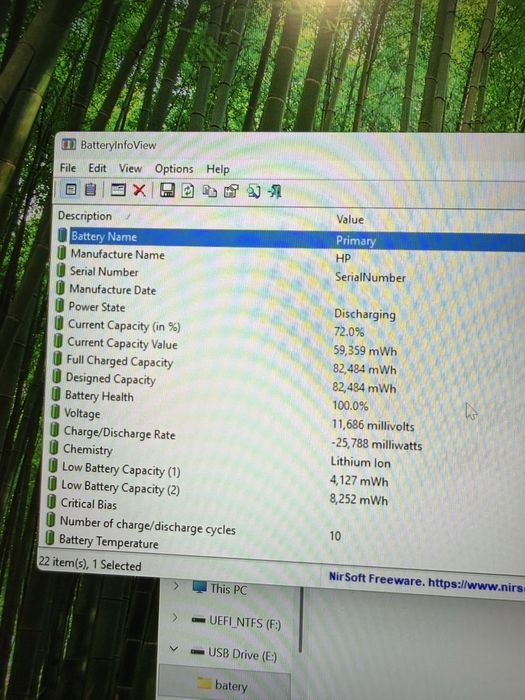Expand UEFI_NTFS (F:) in Explorer sidebar

(175, 618)
